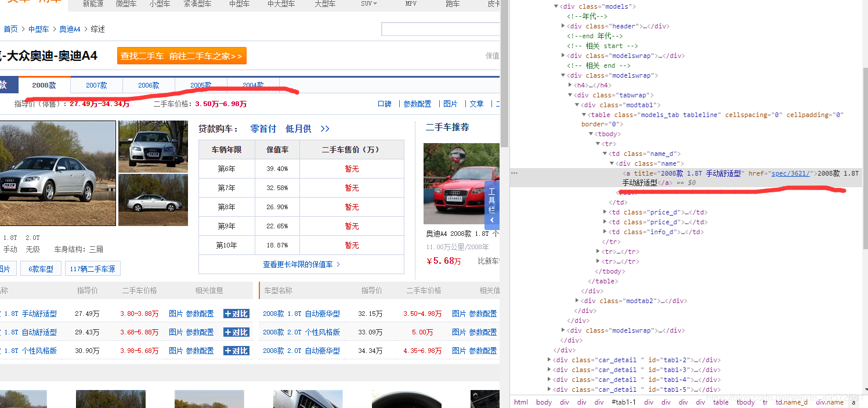
Task: Open the 文章 link
Action: pyautogui.click(x=476, y=104)
